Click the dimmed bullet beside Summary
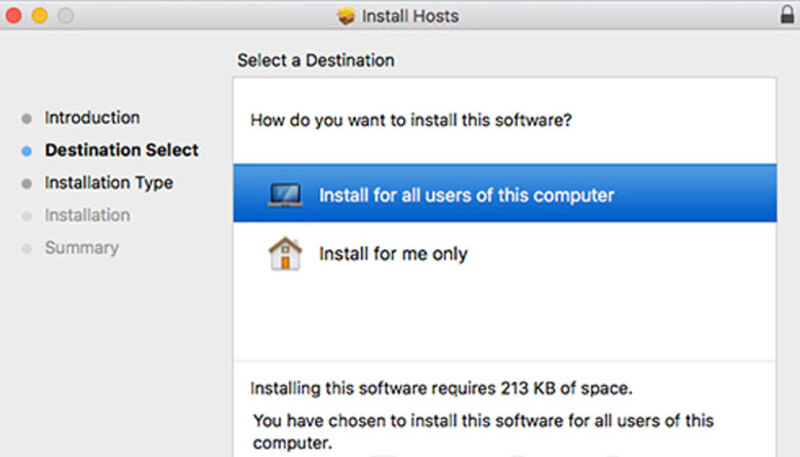This screenshot has height=457, width=800. click(x=26, y=249)
